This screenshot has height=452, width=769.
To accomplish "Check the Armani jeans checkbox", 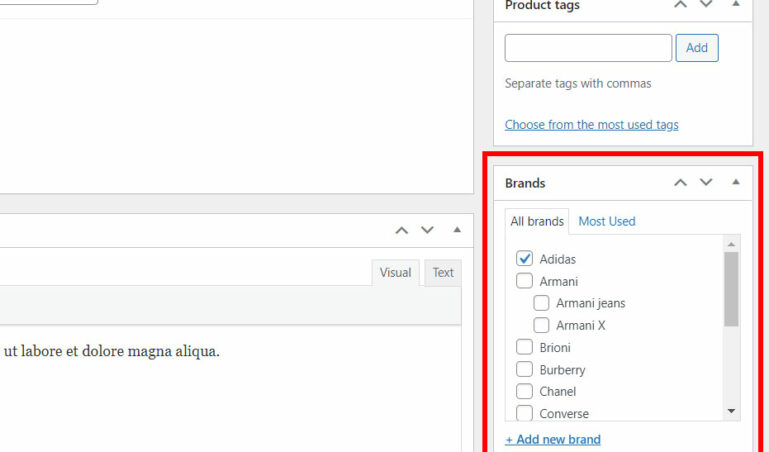I will tap(541, 302).
